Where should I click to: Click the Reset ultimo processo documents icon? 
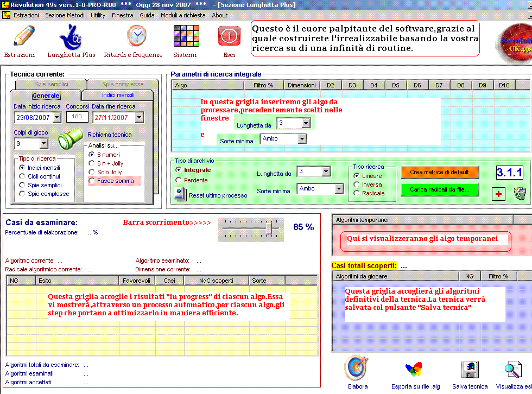180,194
